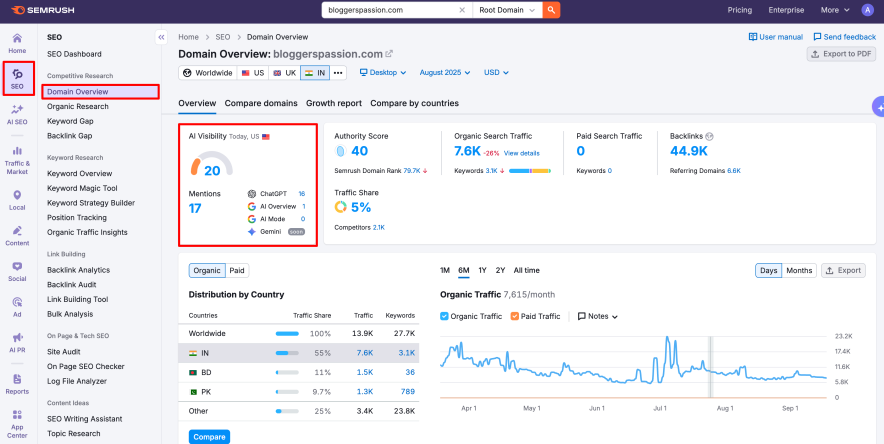
Task: Switch to Compare domains tab
Action: [261, 104]
